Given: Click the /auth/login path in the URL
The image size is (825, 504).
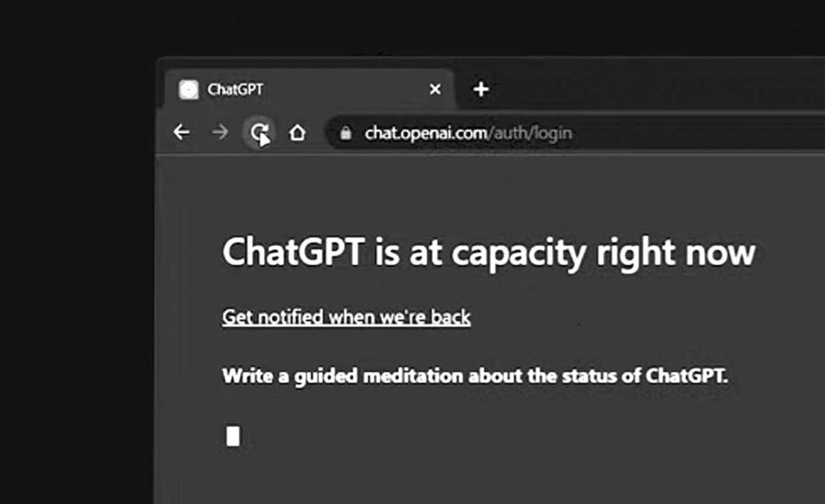Looking at the screenshot, I should (x=530, y=133).
